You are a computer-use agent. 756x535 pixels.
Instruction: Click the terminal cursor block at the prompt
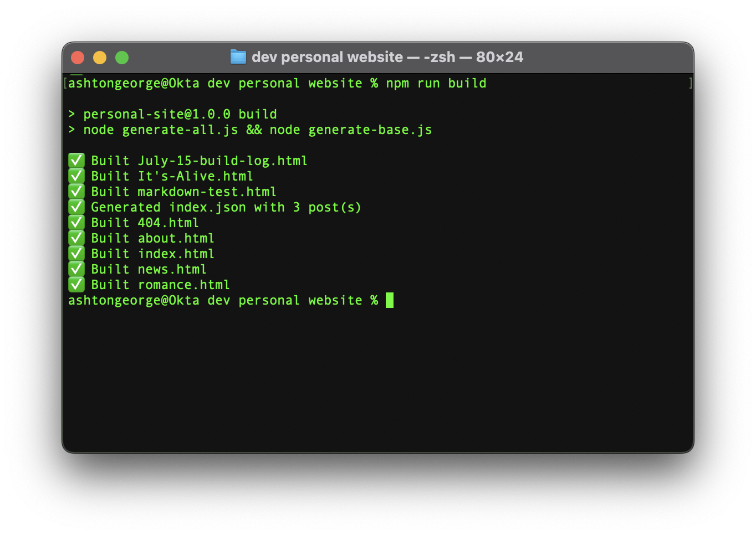390,300
